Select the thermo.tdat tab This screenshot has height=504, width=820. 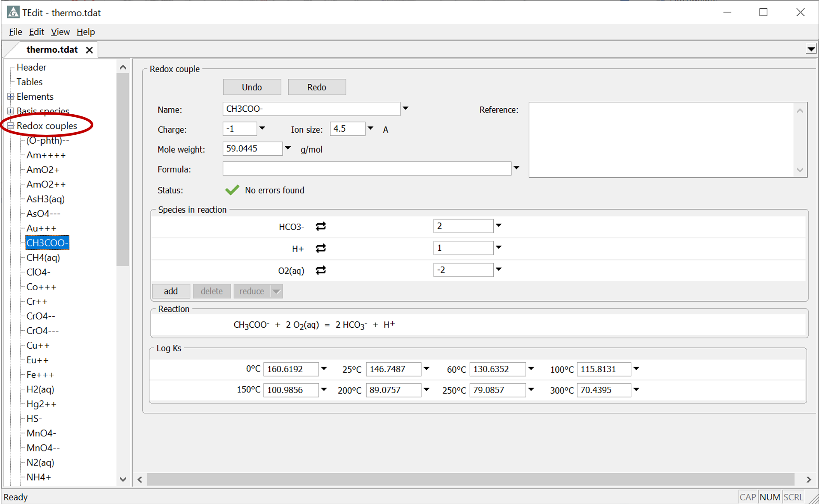pyautogui.click(x=52, y=50)
